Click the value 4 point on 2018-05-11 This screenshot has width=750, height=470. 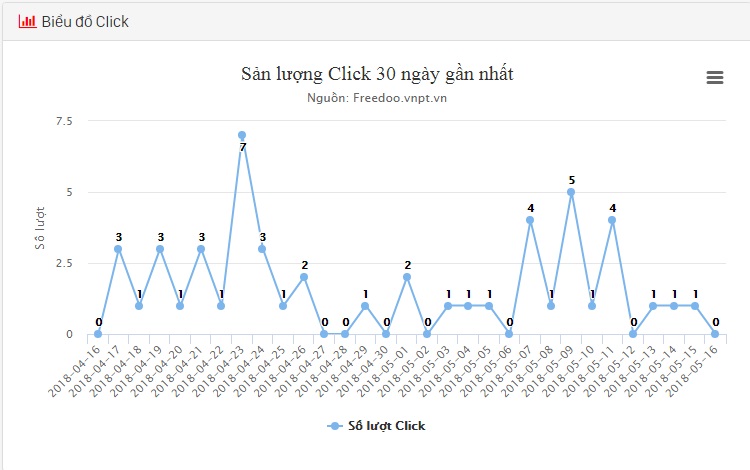pos(612,220)
